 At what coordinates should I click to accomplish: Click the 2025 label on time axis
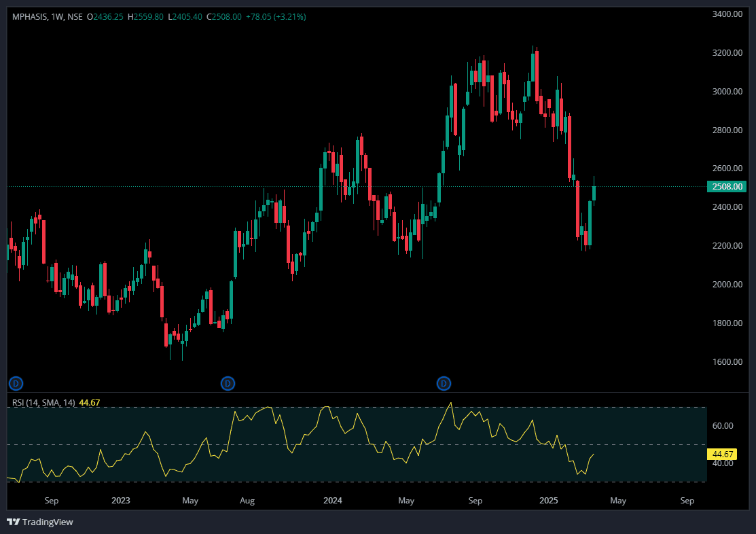pos(549,500)
